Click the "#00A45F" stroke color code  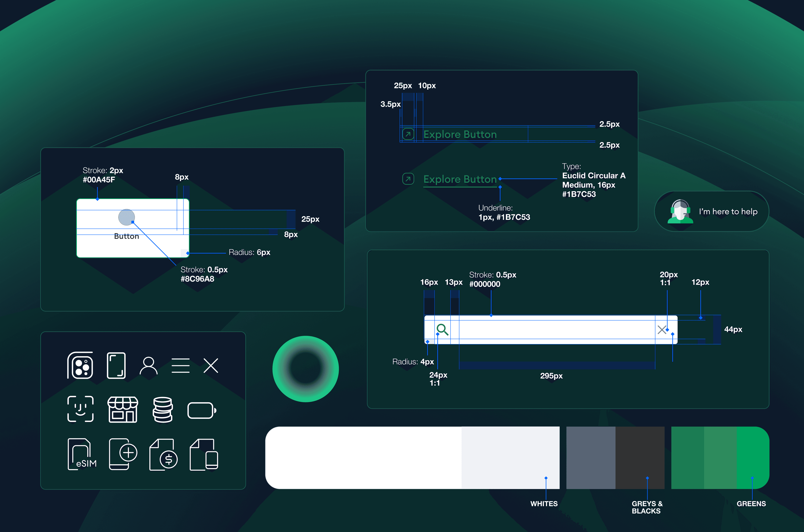pos(99,180)
